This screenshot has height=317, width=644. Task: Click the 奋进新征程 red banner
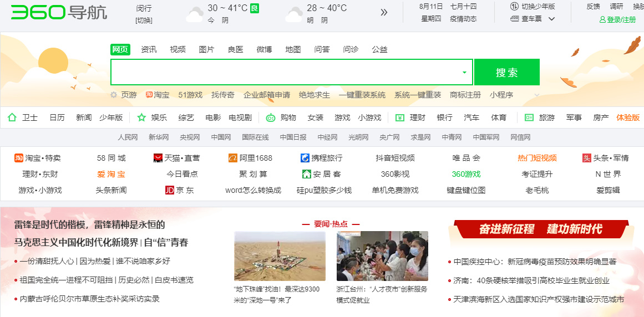(541, 229)
